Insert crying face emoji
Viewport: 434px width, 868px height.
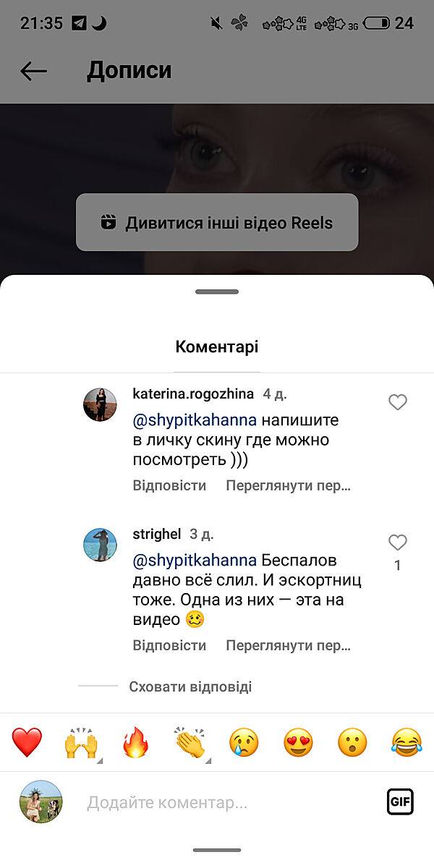244,743
